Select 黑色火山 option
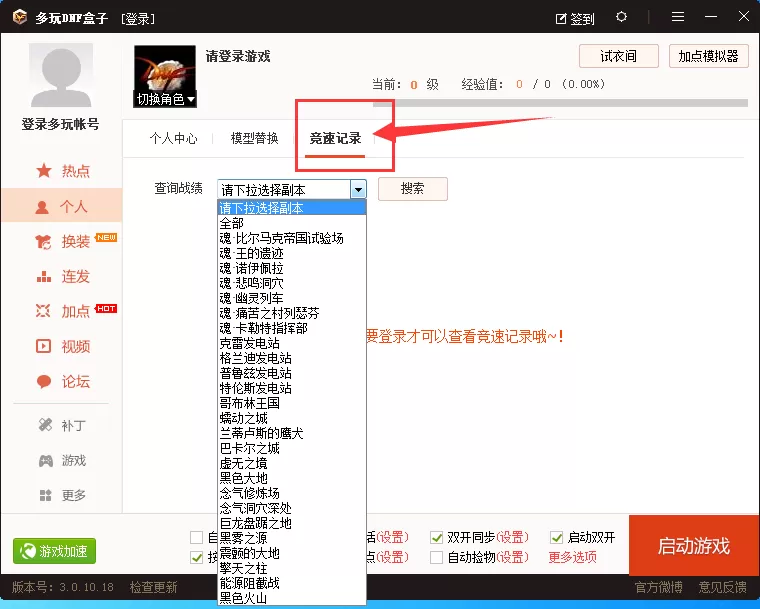 coord(292,598)
